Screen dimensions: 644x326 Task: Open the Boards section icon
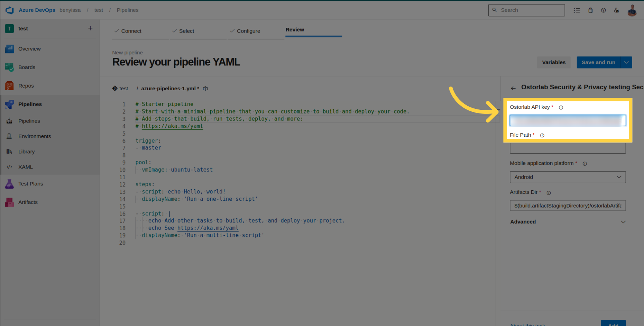coord(9,67)
